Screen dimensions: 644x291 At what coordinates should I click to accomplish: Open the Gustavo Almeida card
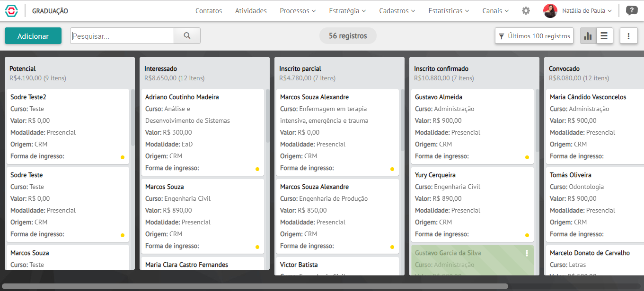pos(472,127)
